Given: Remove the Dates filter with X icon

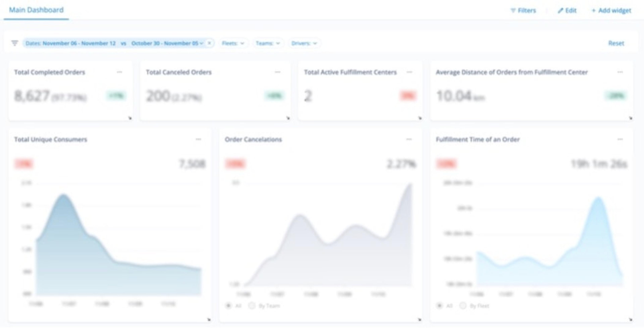Looking at the screenshot, I should [210, 43].
